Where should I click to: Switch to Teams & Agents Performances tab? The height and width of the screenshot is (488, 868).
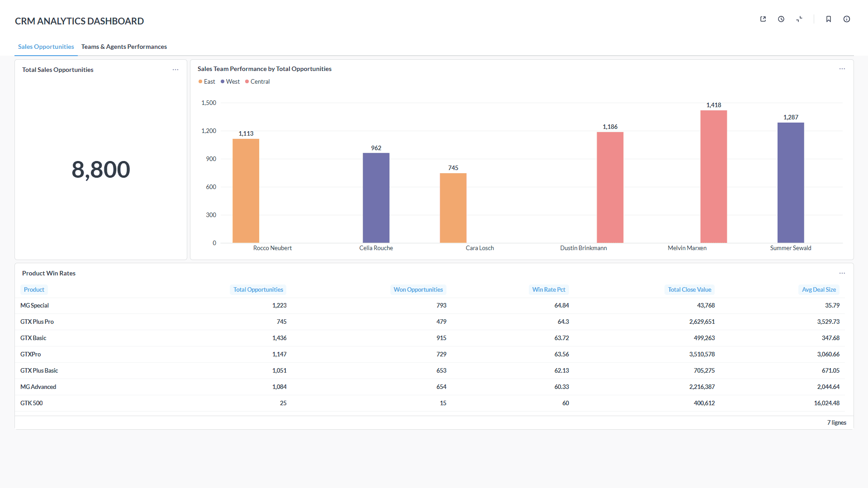[124, 47]
